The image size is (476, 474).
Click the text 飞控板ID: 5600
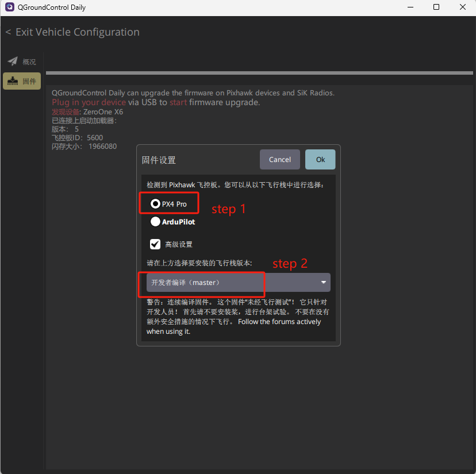click(x=78, y=138)
